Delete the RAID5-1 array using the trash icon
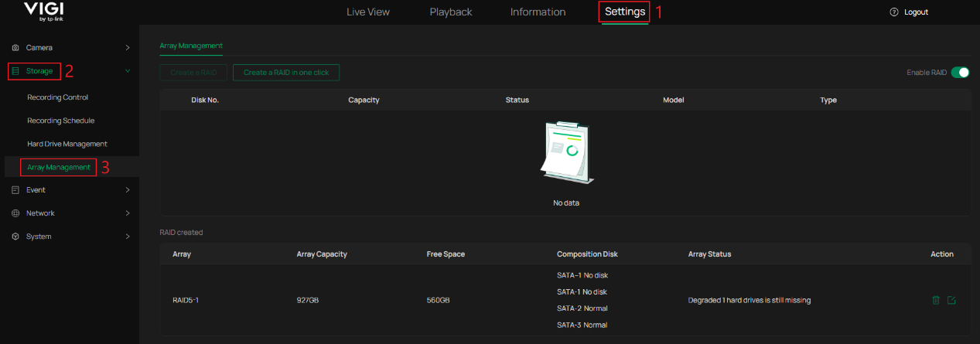The width and height of the screenshot is (980, 344). point(936,300)
